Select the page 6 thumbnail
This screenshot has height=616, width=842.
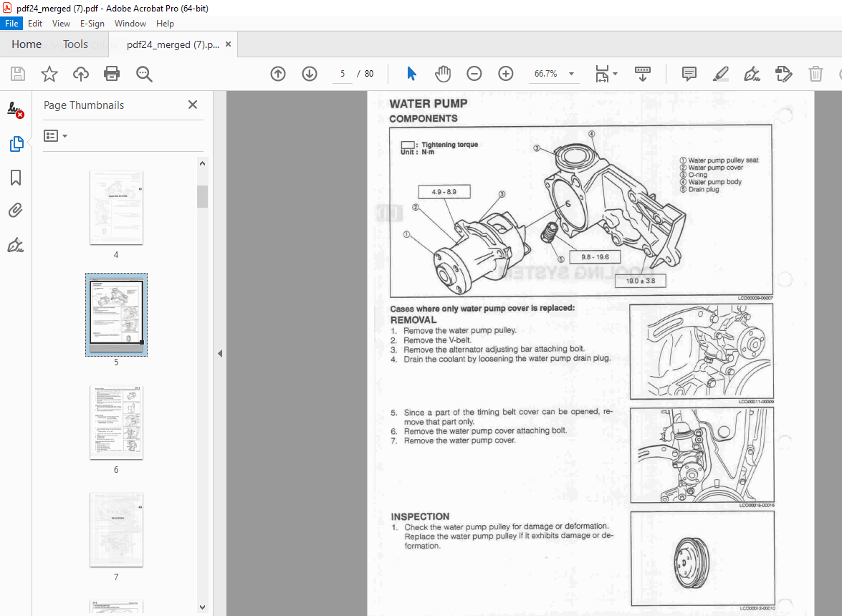click(x=116, y=422)
